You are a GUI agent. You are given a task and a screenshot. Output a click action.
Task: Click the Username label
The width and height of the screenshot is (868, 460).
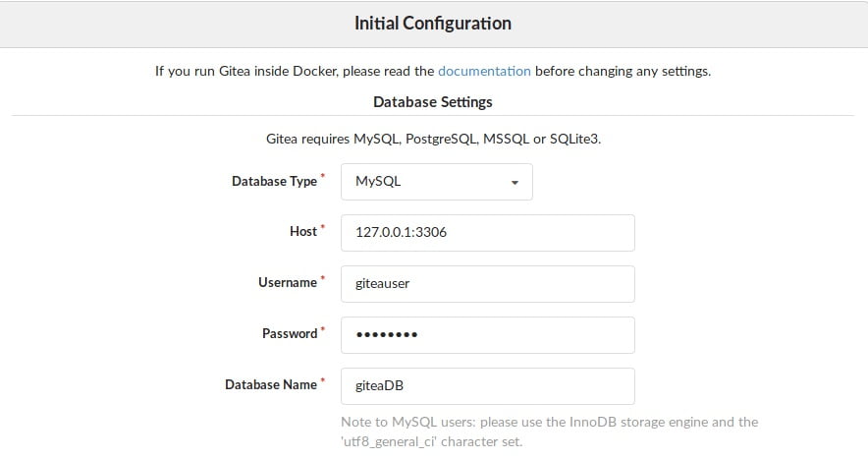point(288,282)
